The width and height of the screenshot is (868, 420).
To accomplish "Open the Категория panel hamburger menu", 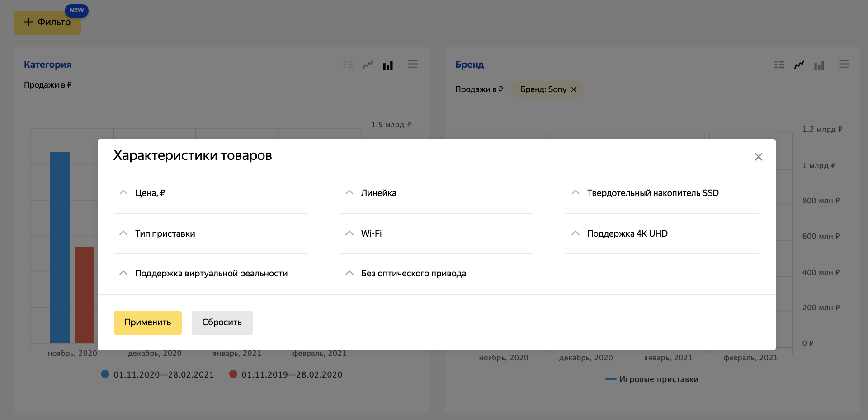I will 412,64.
